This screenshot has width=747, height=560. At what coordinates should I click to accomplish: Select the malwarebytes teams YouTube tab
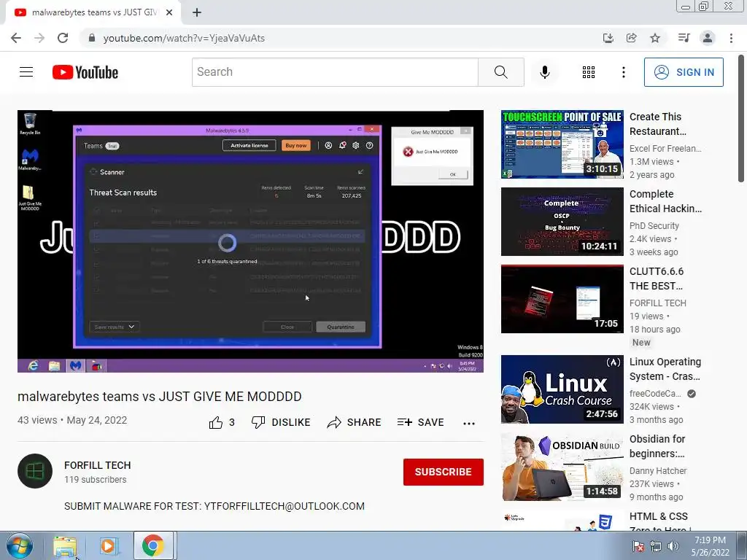click(93, 13)
